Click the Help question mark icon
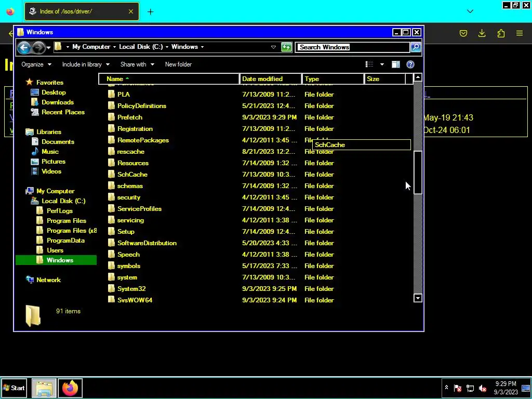 [x=410, y=64]
